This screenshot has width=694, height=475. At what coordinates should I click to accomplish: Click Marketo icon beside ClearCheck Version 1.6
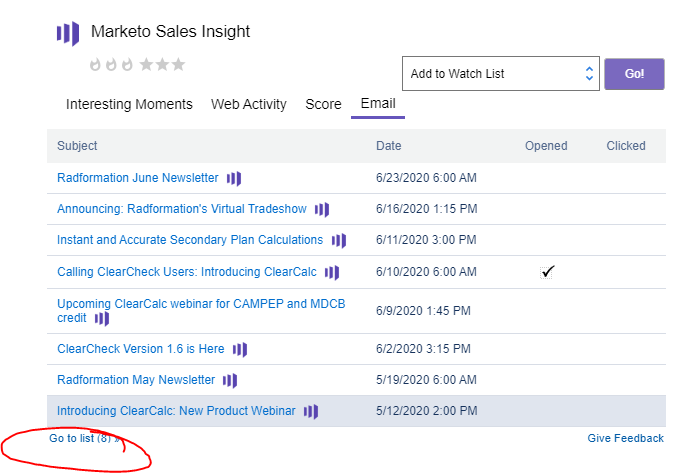[x=240, y=349]
